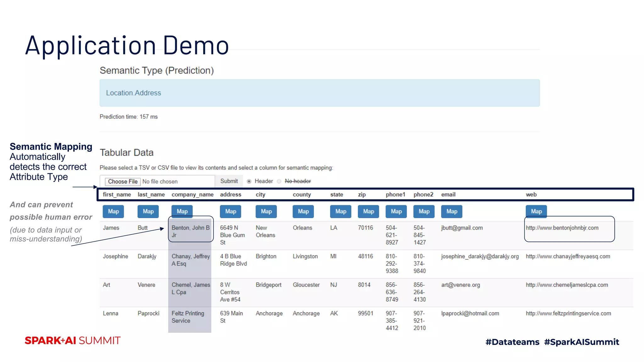644x362 pixels.
Task: Submit the selected file
Action: (x=229, y=181)
